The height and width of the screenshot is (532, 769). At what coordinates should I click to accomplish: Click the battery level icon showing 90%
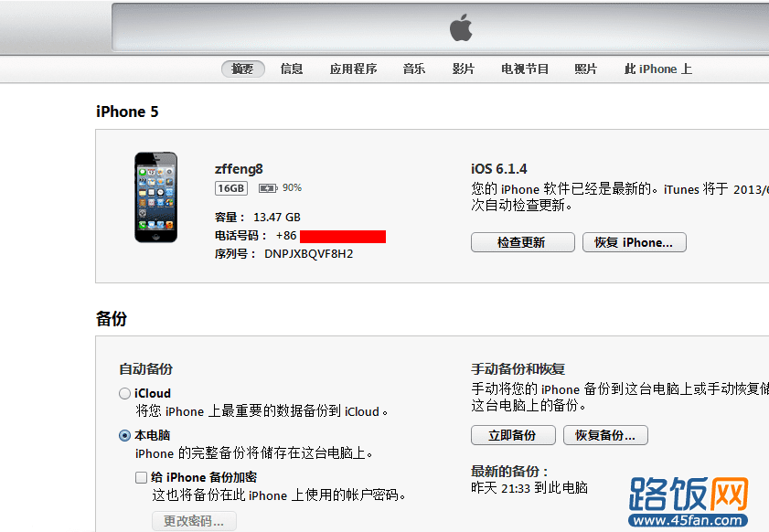click(268, 188)
